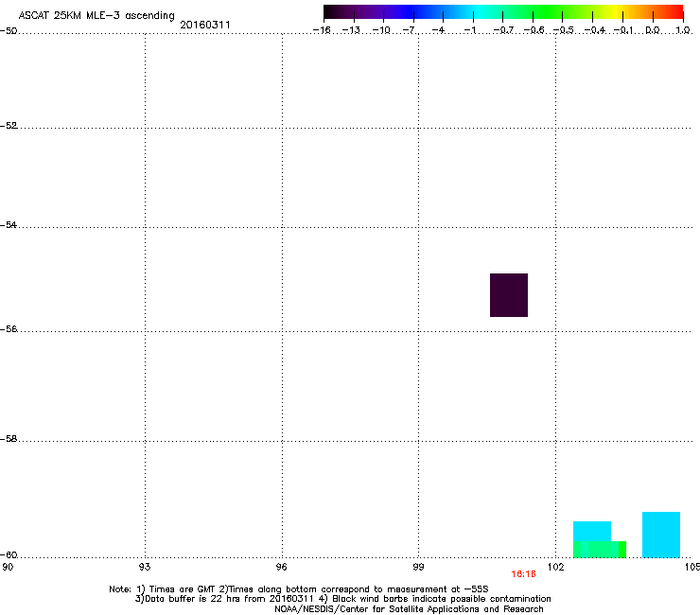Click the date label 20160311 beside the title
Image resolution: width=700 pixels, height=615 pixels.
205,25
